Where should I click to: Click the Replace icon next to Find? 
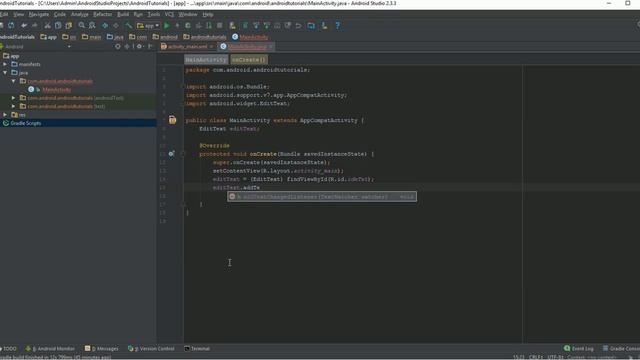click(92, 25)
